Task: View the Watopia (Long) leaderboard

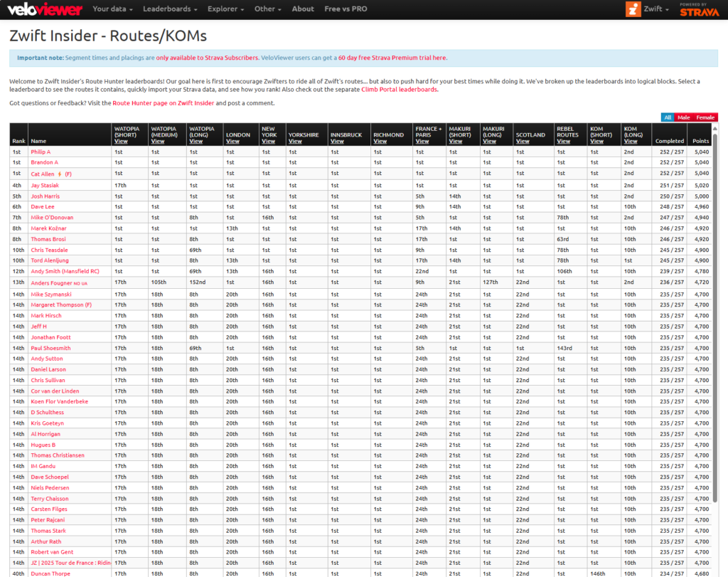Action: [x=196, y=142]
